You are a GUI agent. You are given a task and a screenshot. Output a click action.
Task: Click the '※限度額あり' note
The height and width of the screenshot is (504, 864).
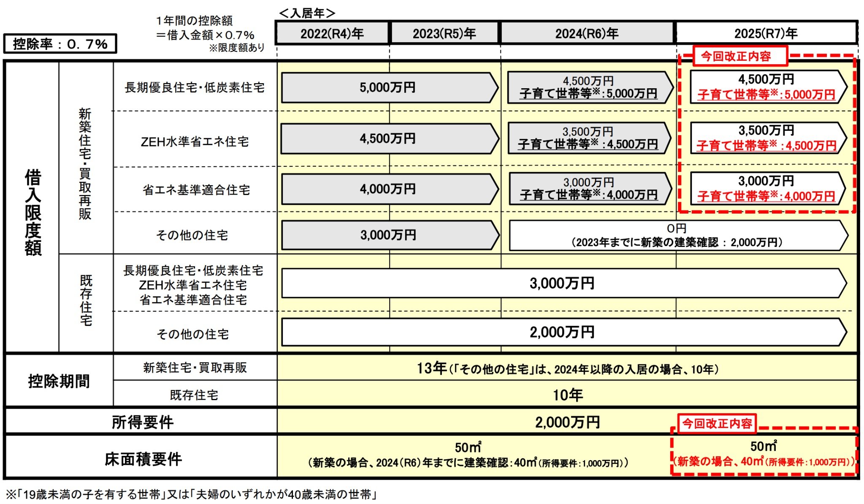point(237,48)
